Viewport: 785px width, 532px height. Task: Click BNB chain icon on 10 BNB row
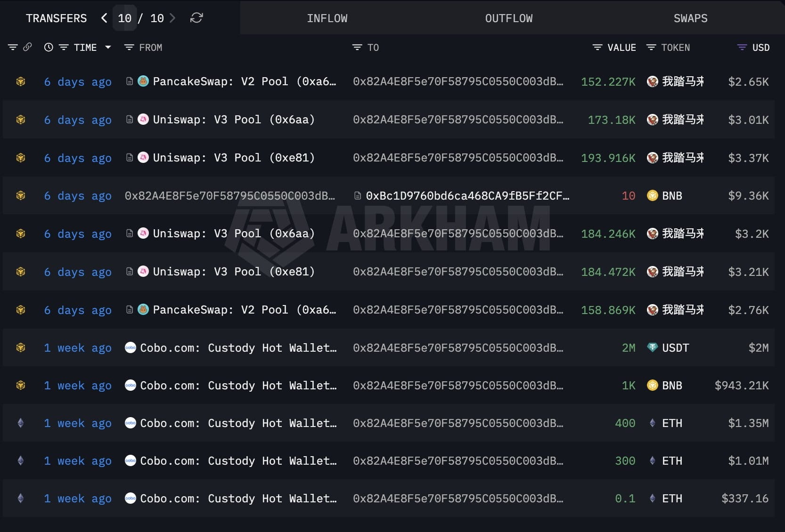pos(21,195)
